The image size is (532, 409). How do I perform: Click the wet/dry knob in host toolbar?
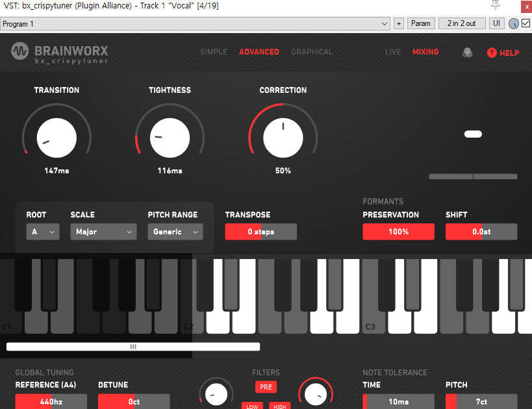(514, 23)
